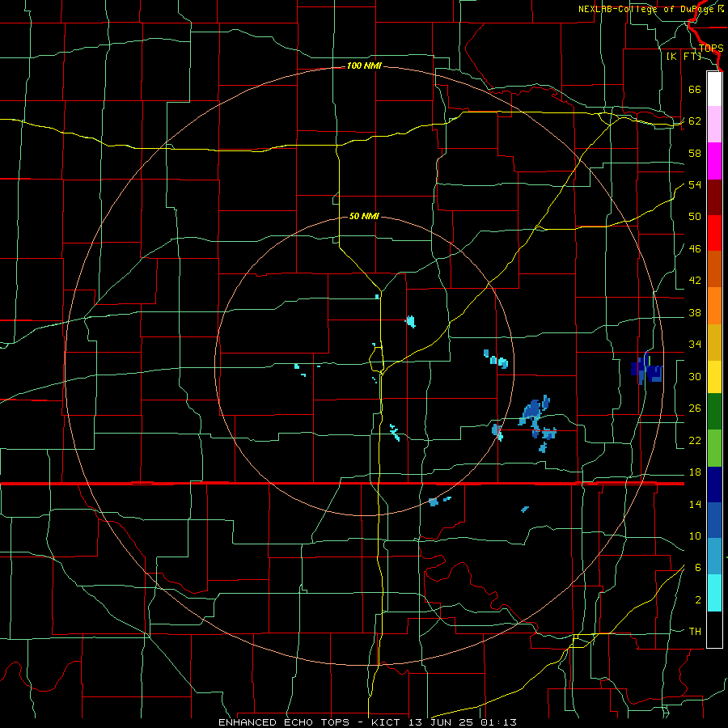This screenshot has width=728, height=728.
Task: Click the yellow legend swatch near 30
Action: pos(714,377)
